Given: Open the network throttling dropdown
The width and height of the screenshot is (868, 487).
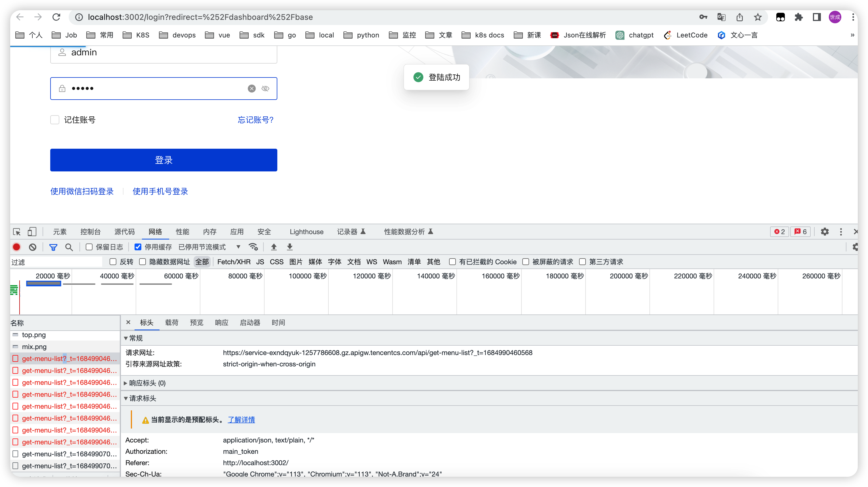Looking at the screenshot, I should click(x=238, y=247).
